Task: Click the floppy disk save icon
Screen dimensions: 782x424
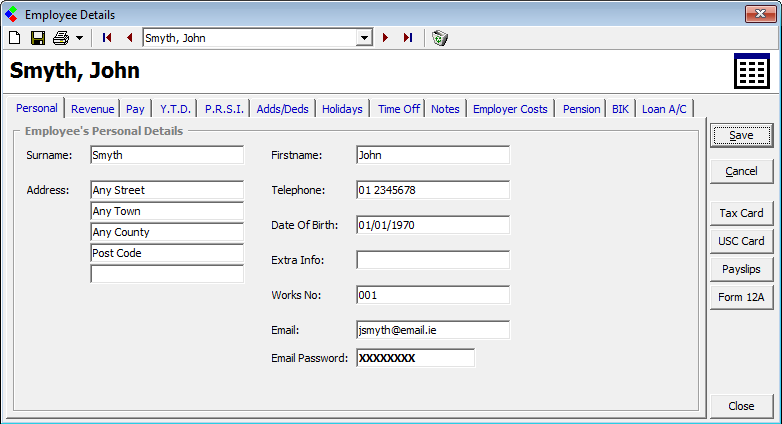Action: tap(37, 38)
